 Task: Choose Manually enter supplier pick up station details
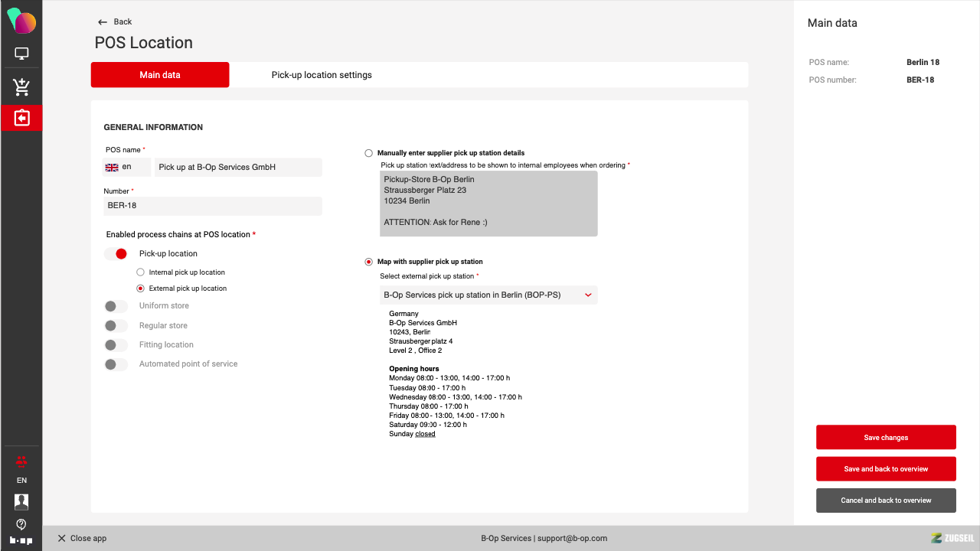click(369, 153)
